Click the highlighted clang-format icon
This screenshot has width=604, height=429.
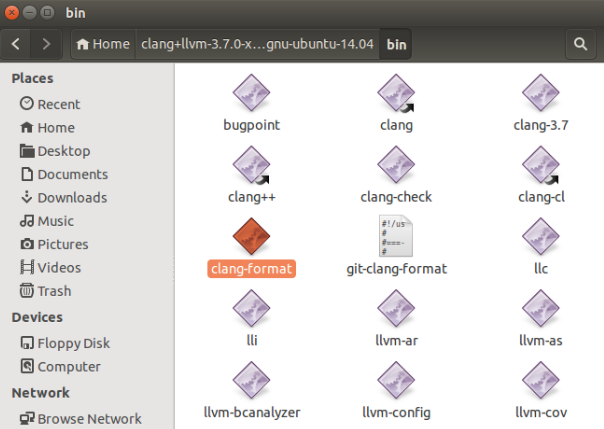251,237
